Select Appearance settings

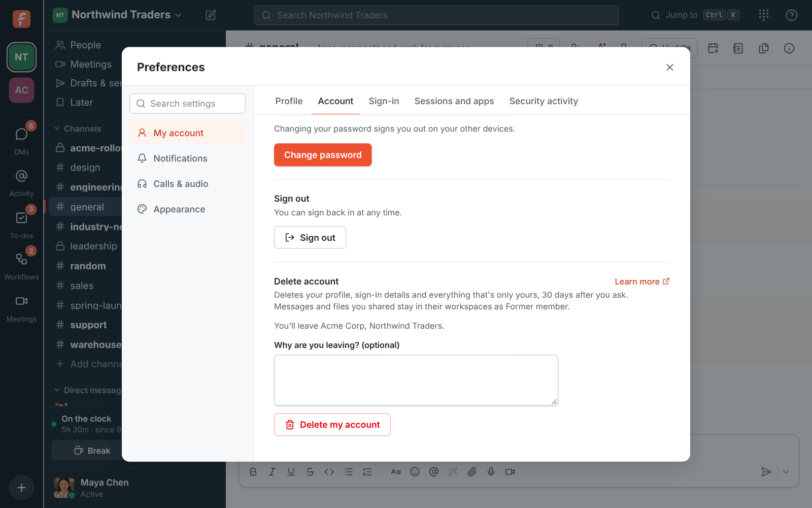click(x=187, y=209)
